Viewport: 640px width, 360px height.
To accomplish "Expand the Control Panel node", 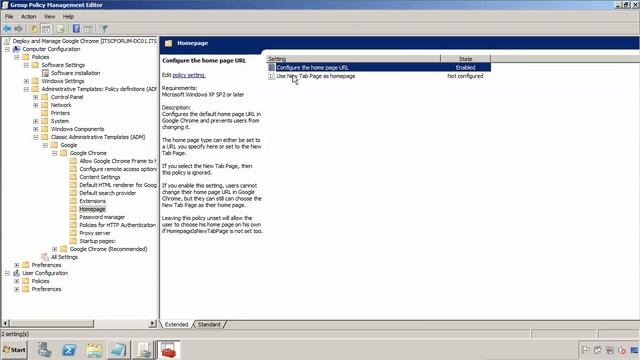I will [x=36, y=97].
